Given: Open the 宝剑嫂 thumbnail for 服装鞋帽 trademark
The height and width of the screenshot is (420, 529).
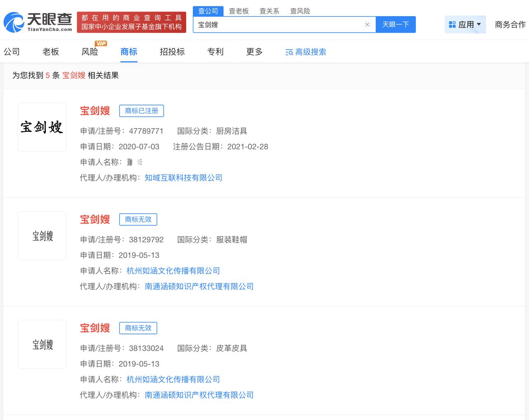Looking at the screenshot, I should pos(42,236).
